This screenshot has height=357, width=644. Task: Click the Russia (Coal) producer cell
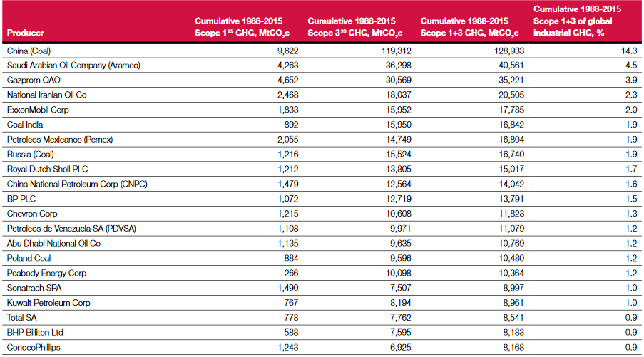pos(31,155)
